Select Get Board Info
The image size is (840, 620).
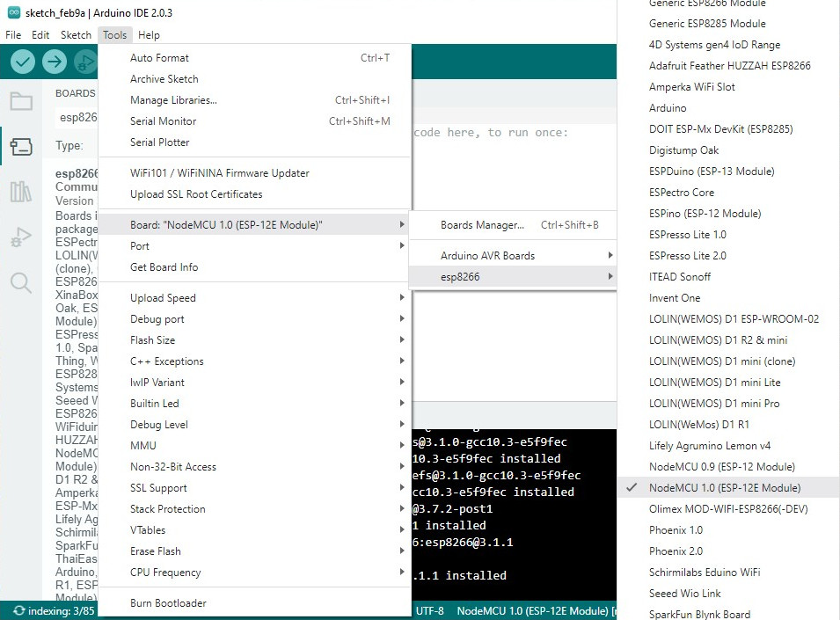tap(164, 267)
